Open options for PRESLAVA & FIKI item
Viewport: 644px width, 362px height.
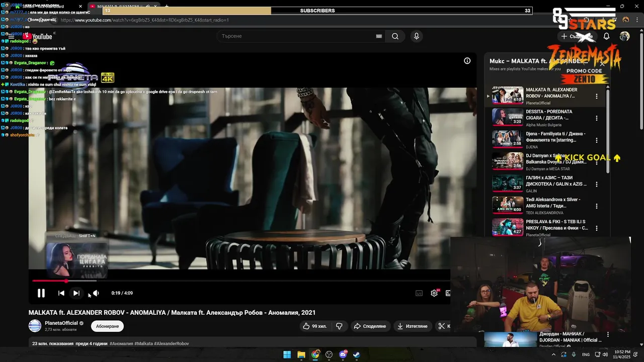tap(597, 228)
